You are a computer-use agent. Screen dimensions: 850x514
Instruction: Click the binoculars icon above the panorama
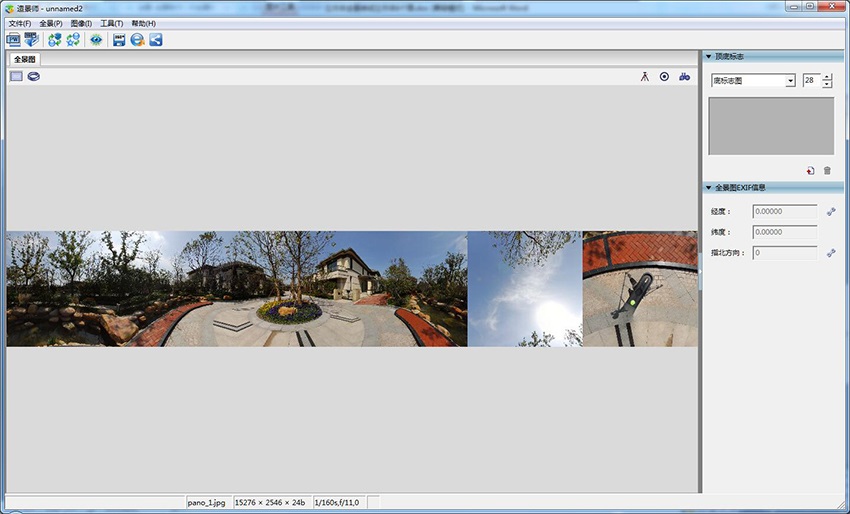tap(684, 76)
